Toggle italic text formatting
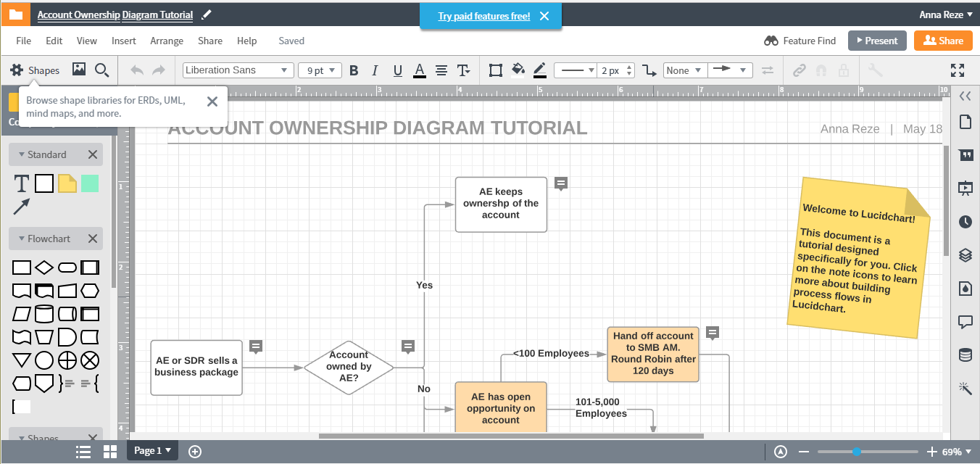 pos(375,70)
